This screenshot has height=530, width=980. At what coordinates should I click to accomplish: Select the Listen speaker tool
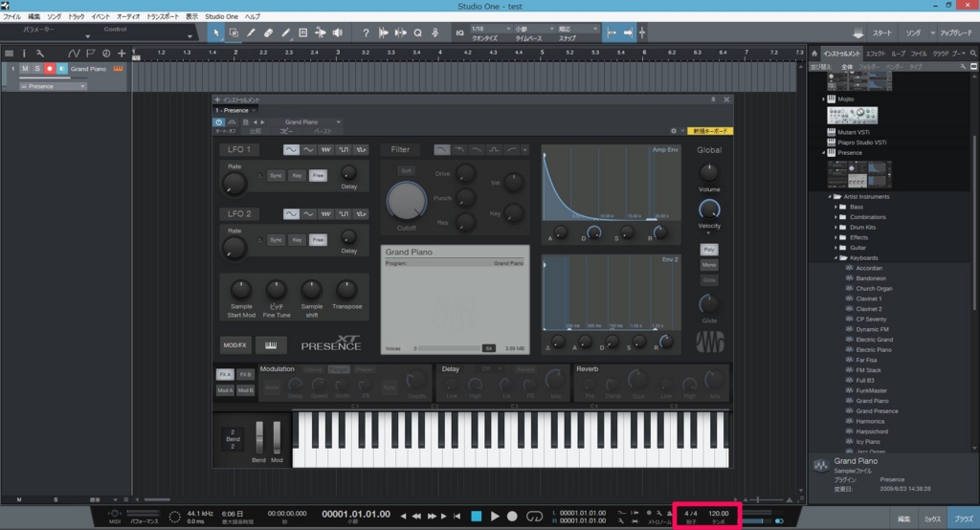coord(338,33)
